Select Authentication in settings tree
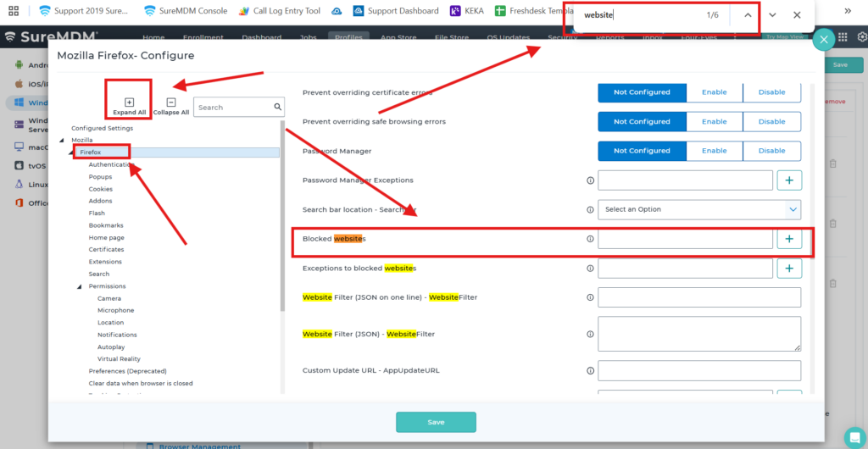 coord(111,164)
